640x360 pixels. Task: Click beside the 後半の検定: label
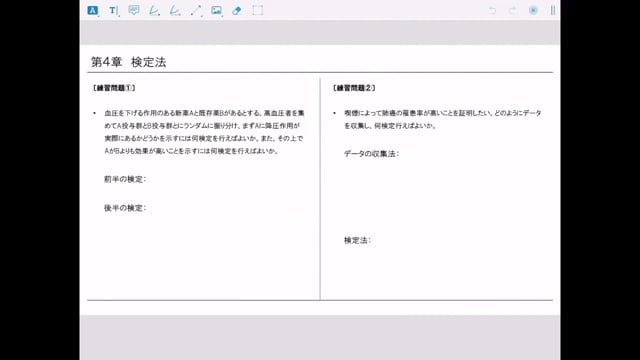[125, 208]
